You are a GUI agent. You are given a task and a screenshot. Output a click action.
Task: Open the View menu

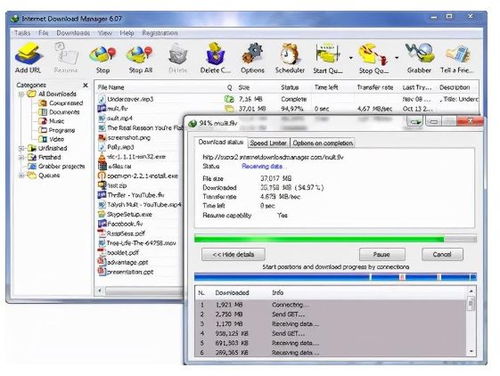(105, 33)
